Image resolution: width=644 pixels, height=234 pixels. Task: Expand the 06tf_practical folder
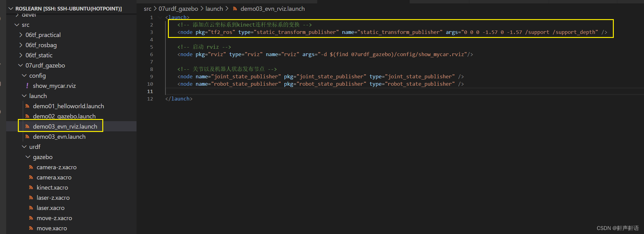pyautogui.click(x=21, y=35)
